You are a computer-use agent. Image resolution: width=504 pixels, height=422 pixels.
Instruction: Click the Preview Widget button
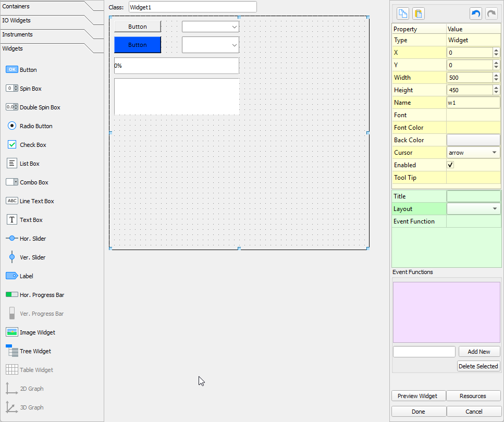tap(419, 395)
